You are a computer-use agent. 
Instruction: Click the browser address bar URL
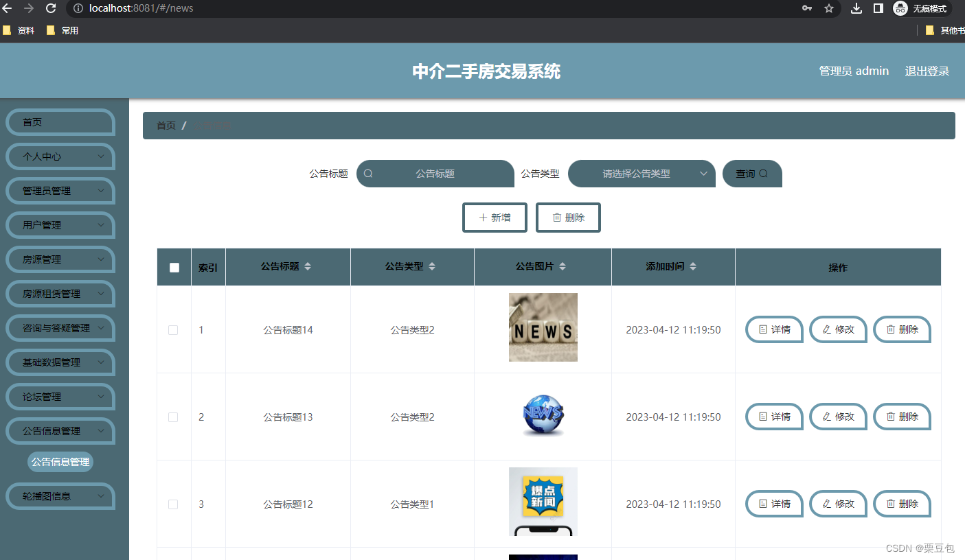[141, 8]
